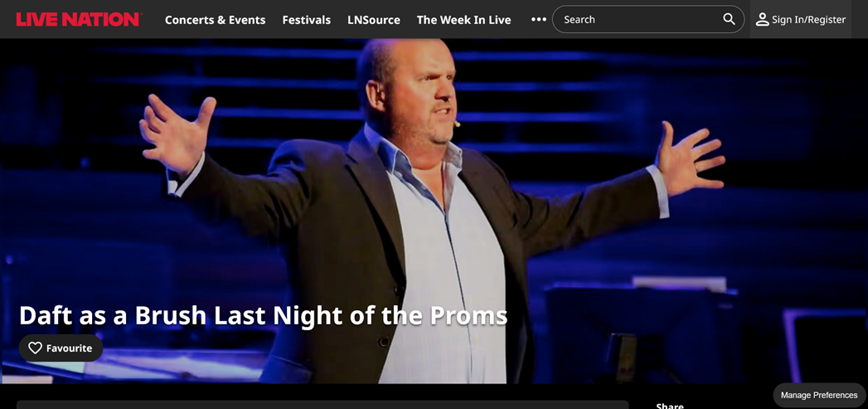Viewport: 868px width, 409px height.
Task: Click the blurred monitor behind the performer
Action: [643, 333]
